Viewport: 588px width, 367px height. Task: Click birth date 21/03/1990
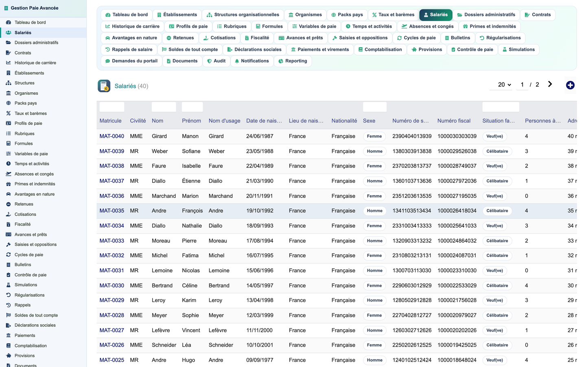(x=260, y=181)
